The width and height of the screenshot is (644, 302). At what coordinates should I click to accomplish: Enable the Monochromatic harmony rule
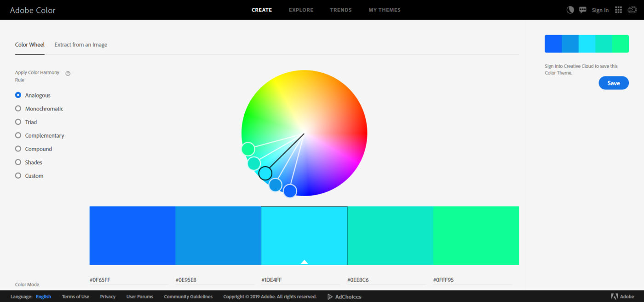click(x=18, y=108)
